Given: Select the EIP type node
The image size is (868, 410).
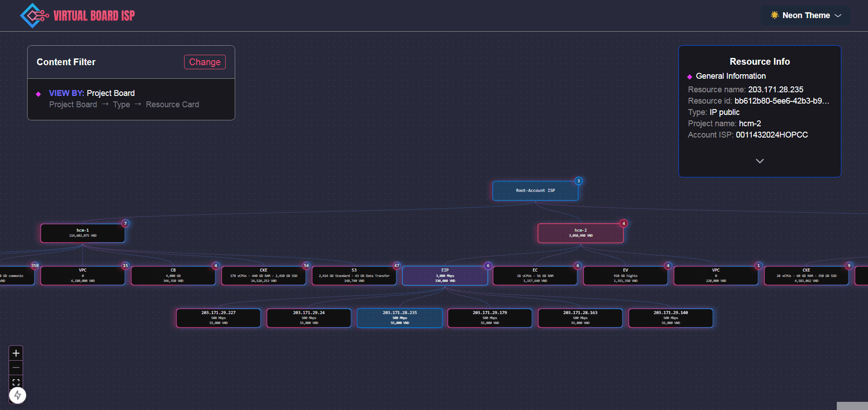Looking at the screenshot, I should (x=445, y=276).
